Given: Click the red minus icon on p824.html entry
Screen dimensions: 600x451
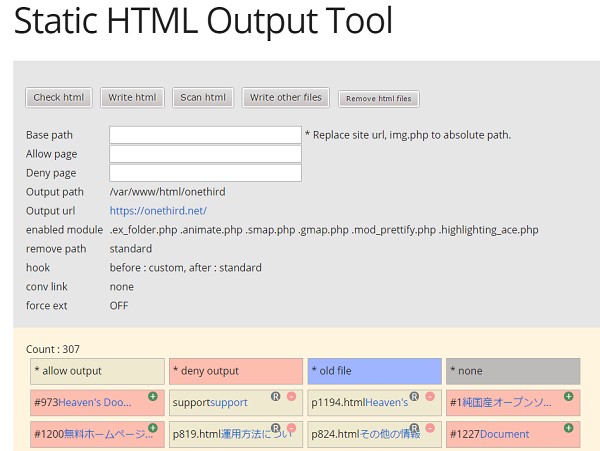Looking at the screenshot, I should (x=429, y=428).
